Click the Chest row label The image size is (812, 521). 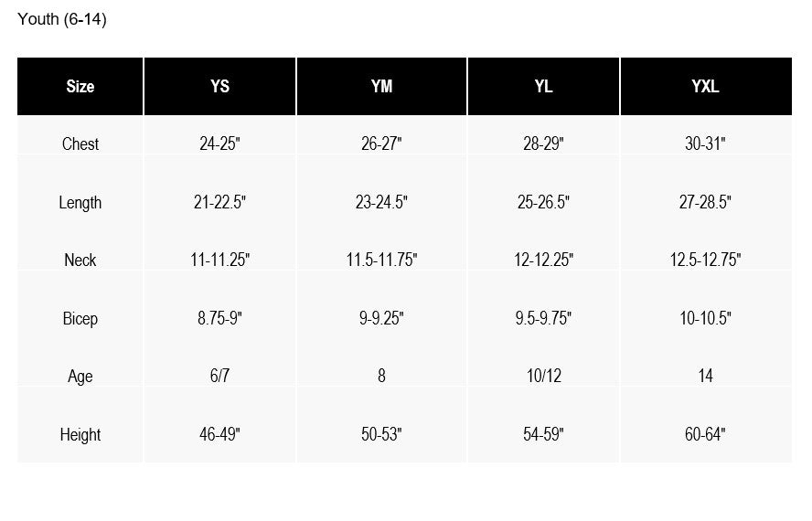80,144
